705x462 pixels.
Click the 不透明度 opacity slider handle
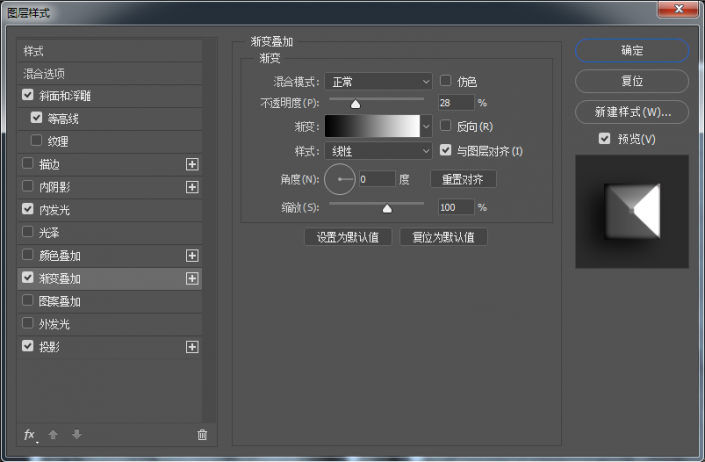click(355, 104)
